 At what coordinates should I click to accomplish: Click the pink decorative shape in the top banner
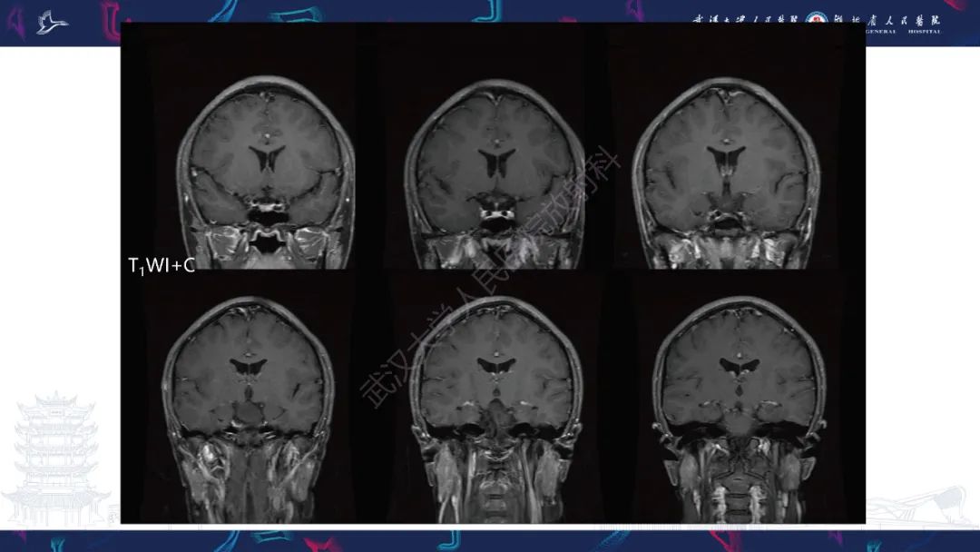tap(112, 21)
